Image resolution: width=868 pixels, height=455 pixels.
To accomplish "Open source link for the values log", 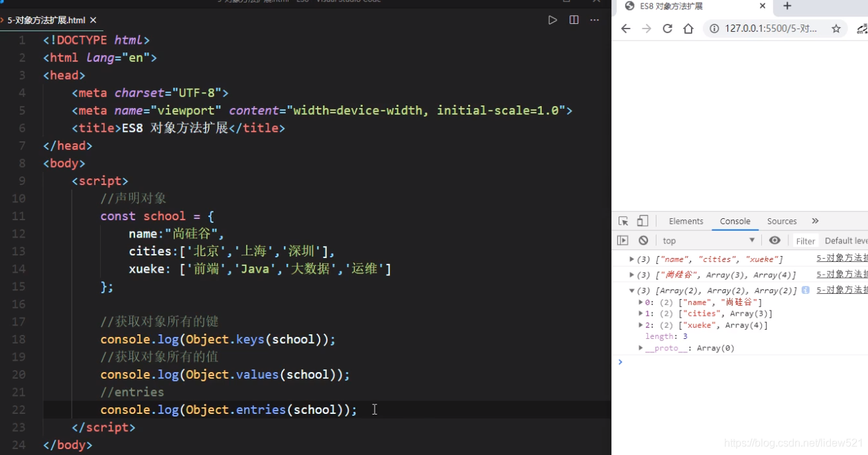I will coord(842,275).
